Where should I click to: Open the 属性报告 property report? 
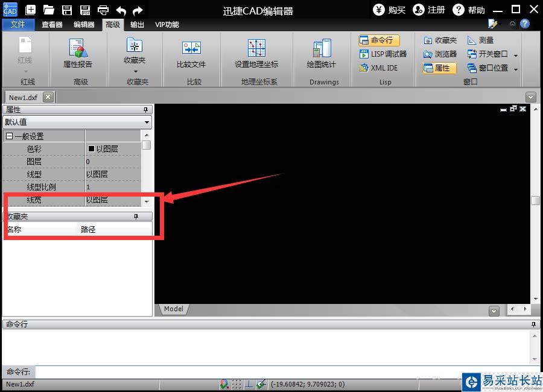[78, 53]
